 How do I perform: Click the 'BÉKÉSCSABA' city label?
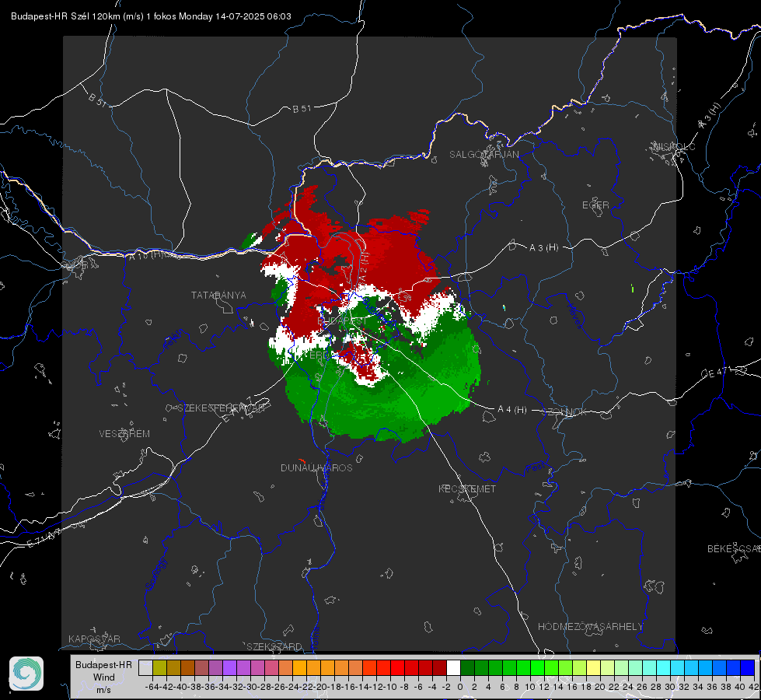734,548
